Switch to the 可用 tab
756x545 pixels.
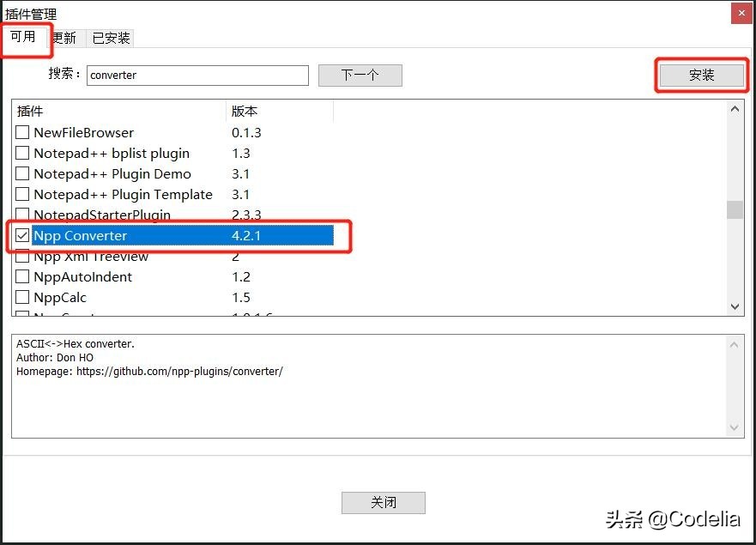click(x=23, y=37)
